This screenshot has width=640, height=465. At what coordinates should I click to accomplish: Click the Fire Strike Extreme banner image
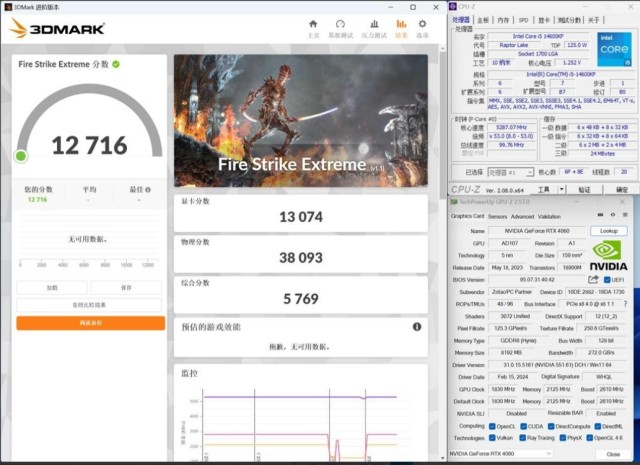(x=301, y=121)
